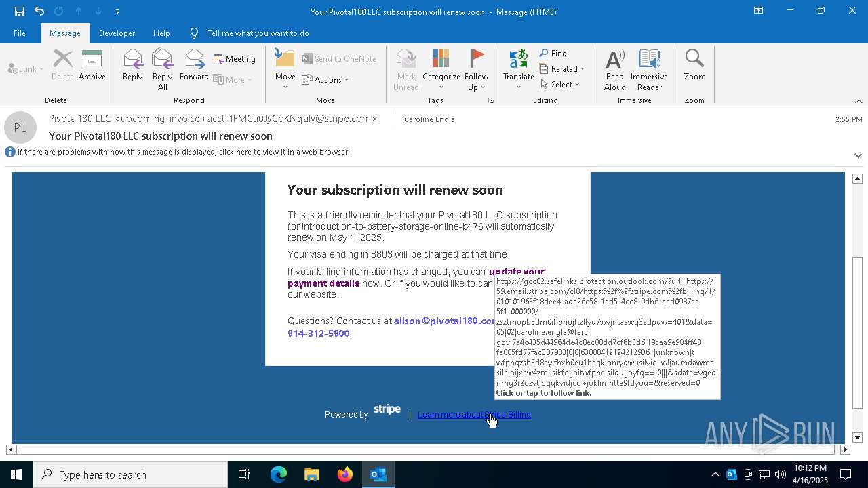Launch Microsoft Edge from the taskbar
This screenshot has height=488, width=868.
coord(279,474)
